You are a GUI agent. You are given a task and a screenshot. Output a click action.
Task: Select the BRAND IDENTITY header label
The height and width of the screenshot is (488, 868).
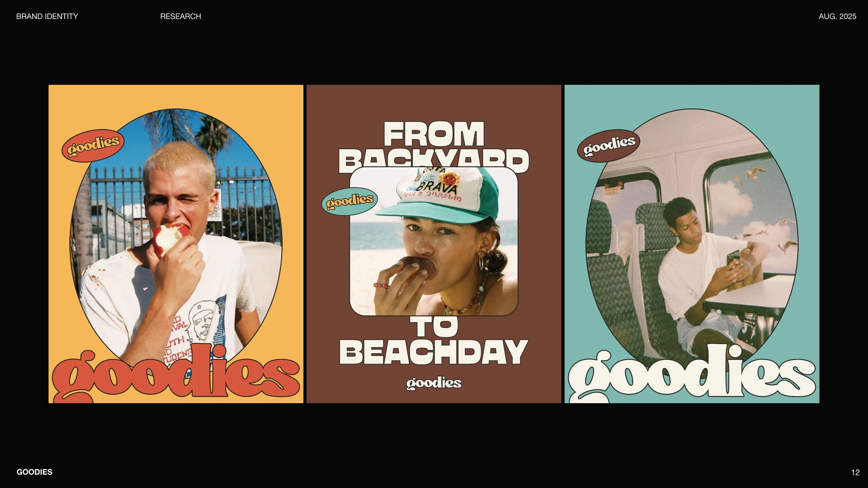coord(47,16)
